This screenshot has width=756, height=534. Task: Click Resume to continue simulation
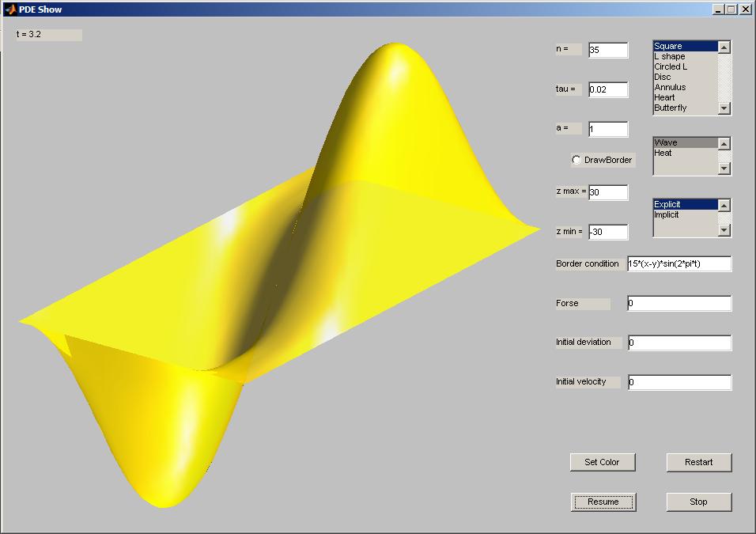click(x=603, y=502)
